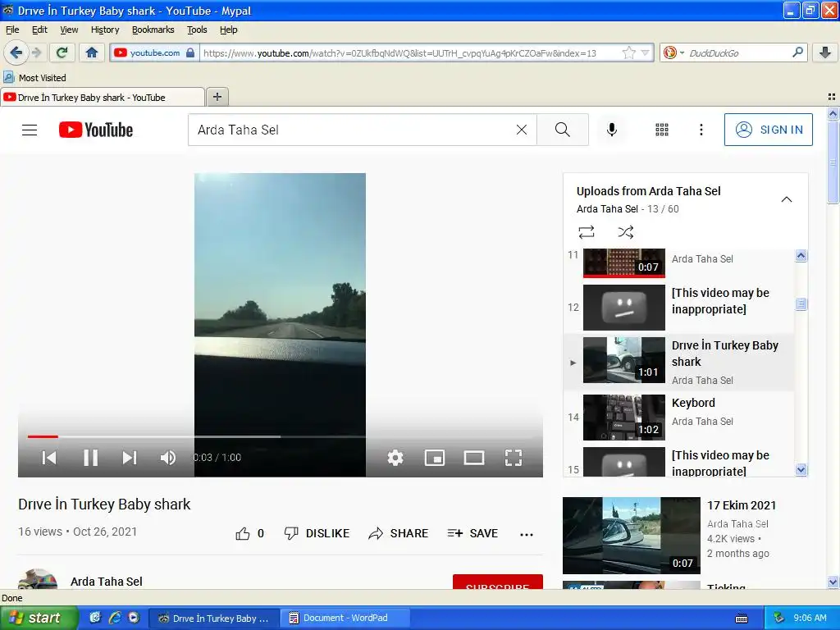Start voice search with the microphone
The image size is (840, 630).
(612, 130)
